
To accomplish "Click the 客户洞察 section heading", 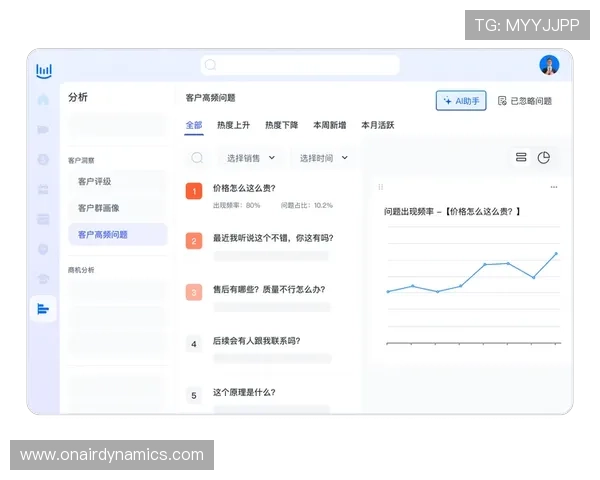I will coord(81,160).
